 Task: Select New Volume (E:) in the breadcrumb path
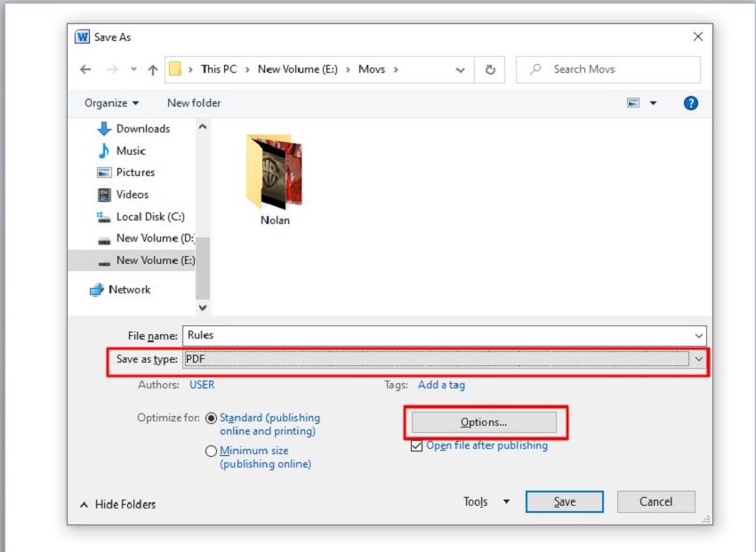298,69
